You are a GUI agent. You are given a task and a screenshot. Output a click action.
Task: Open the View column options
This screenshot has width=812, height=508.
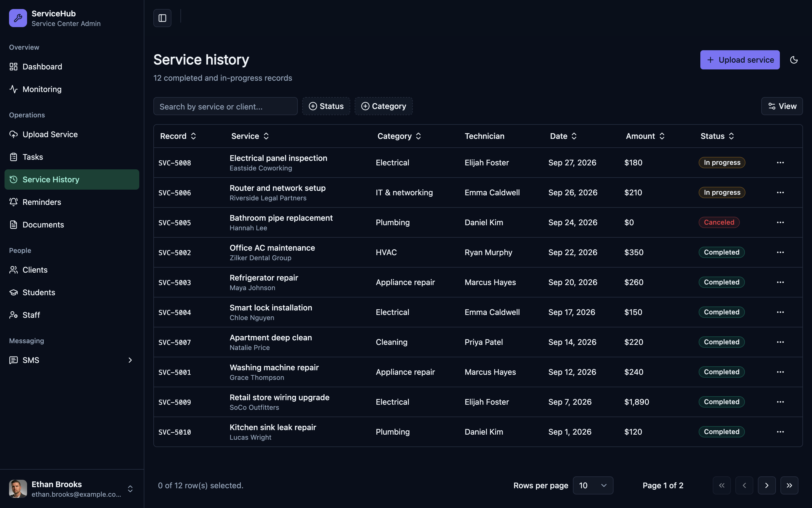pos(782,106)
